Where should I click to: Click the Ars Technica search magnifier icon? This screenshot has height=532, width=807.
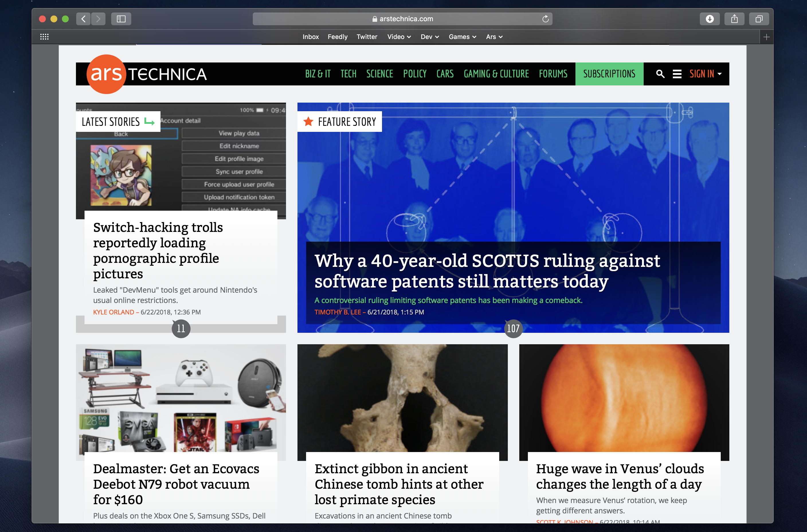[660, 74]
